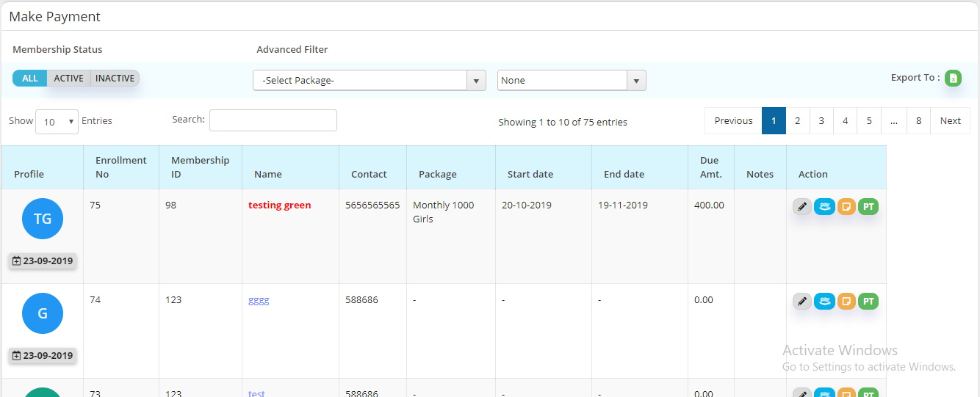This screenshot has width=980, height=397.
Task: Select contact number 5656565565
Action: (372, 205)
